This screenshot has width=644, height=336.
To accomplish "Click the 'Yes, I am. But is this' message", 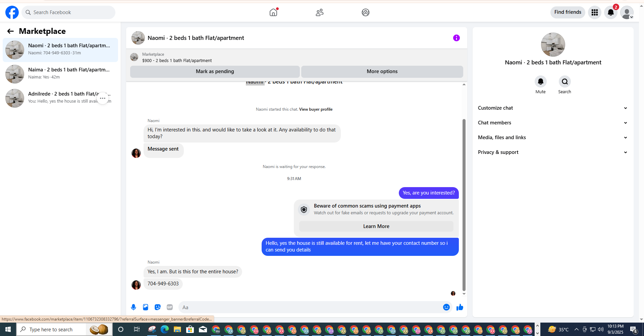I will (x=193, y=272).
